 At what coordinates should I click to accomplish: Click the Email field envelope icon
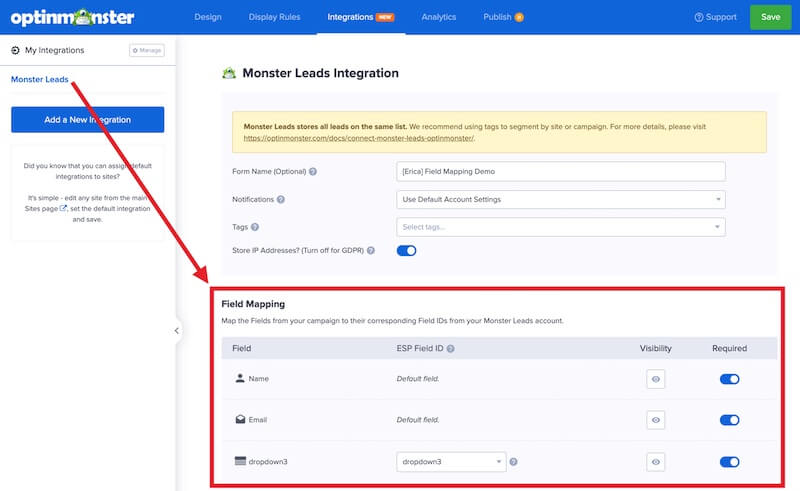click(240, 420)
